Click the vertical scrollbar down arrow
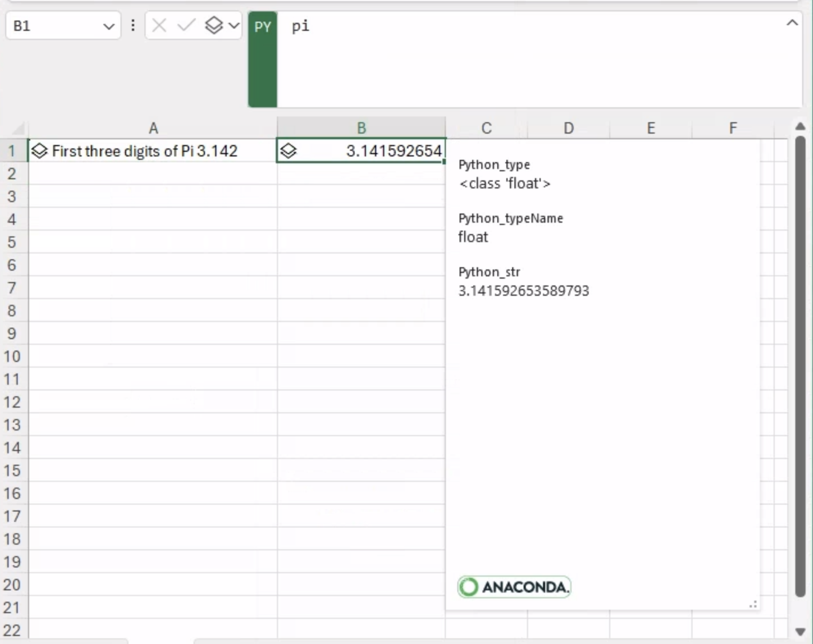Screen dimensions: 813x644 pos(800,631)
